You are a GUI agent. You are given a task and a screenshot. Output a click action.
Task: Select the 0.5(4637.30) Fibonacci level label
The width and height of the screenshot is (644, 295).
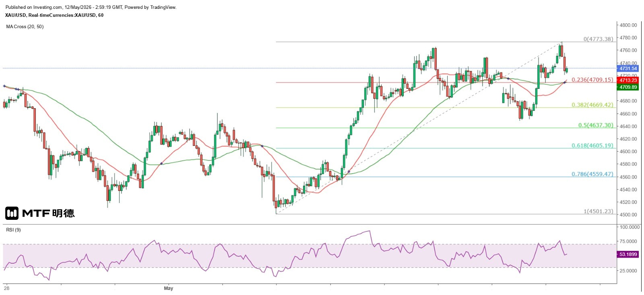click(596, 125)
